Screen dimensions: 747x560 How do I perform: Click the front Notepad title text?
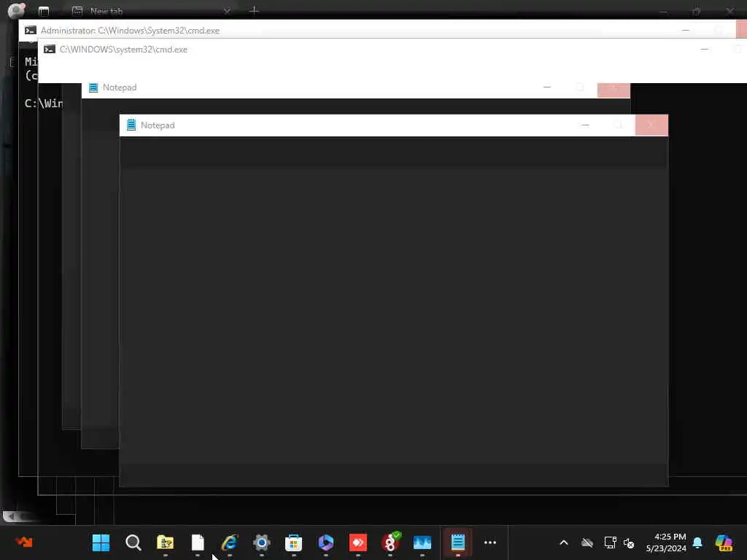(158, 125)
